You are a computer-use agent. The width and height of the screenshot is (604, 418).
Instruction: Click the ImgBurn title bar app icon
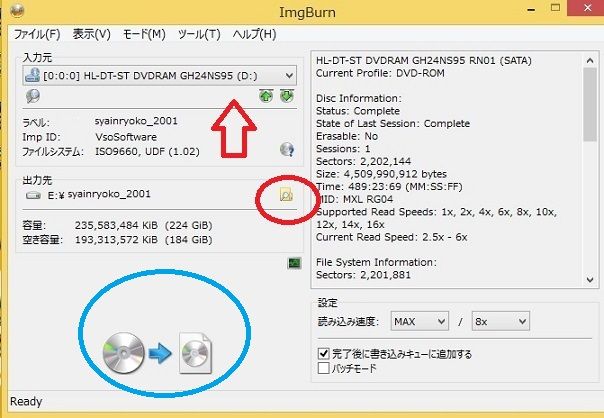[17, 10]
